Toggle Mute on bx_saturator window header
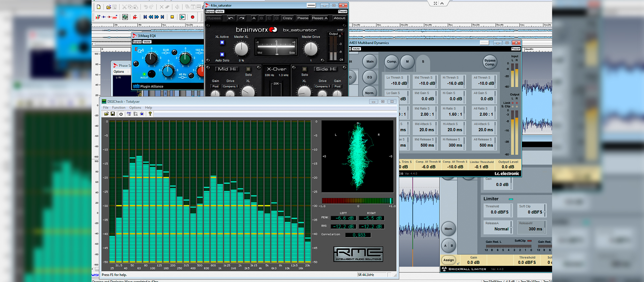Screen dimensions: 644x282 tap(220, 11)
